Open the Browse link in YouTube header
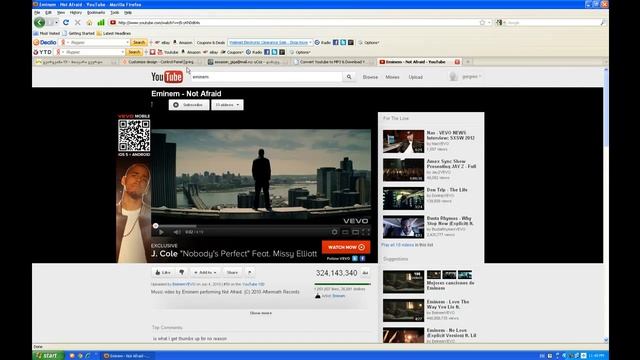640x360 pixels. (370, 77)
